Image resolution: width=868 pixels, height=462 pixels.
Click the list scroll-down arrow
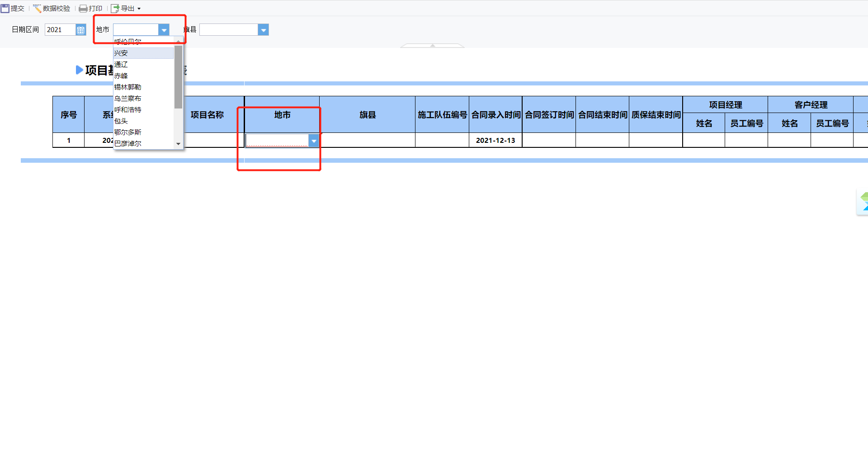(x=178, y=144)
